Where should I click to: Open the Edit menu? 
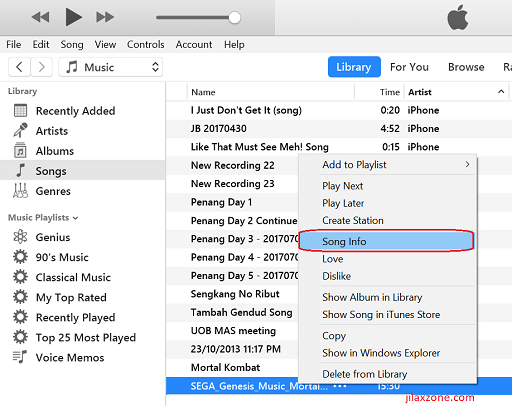pos(41,44)
